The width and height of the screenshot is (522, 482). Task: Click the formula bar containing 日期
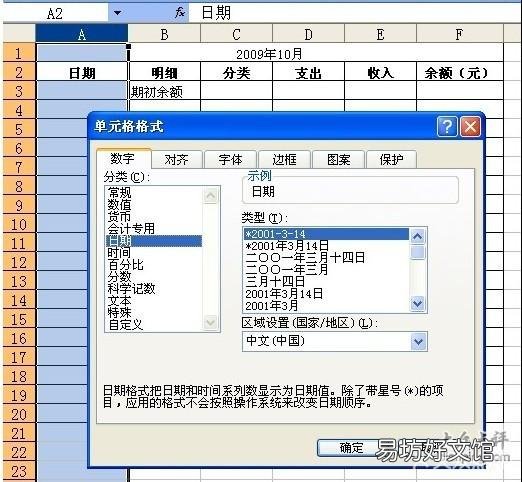[x=355, y=13]
